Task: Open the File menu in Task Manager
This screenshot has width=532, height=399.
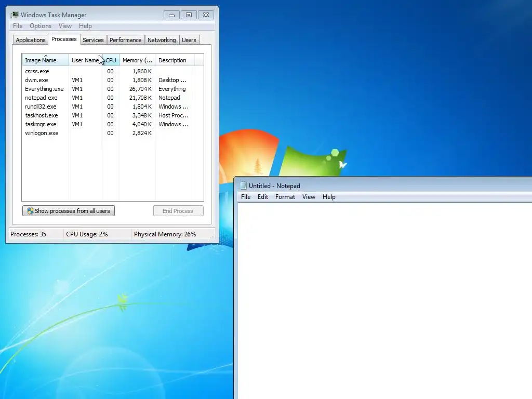Action: tap(18, 26)
